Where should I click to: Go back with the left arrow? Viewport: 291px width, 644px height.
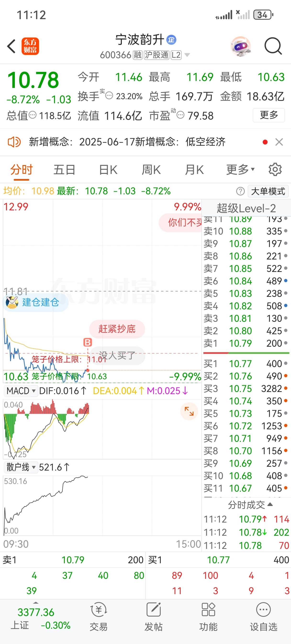click(11, 46)
